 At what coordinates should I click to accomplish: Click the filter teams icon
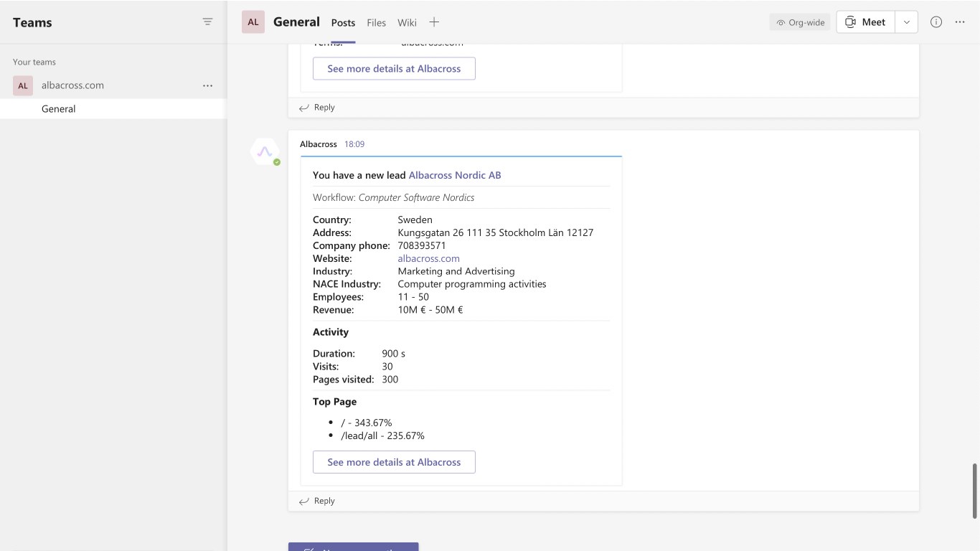207,22
